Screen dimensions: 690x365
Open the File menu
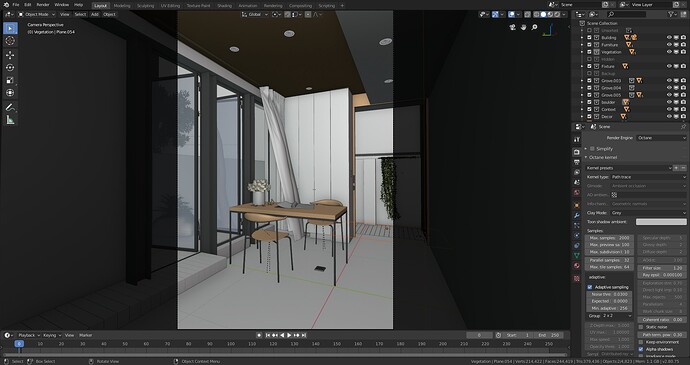(16, 5)
